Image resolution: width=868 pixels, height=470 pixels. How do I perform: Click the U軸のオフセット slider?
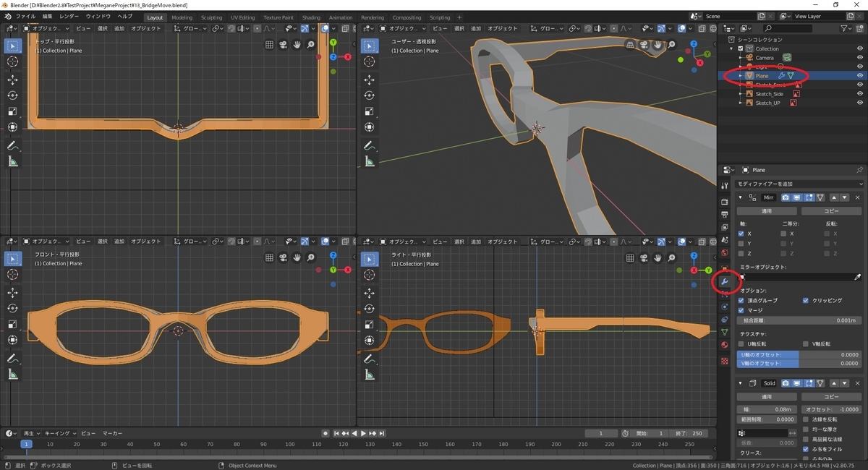click(x=799, y=355)
